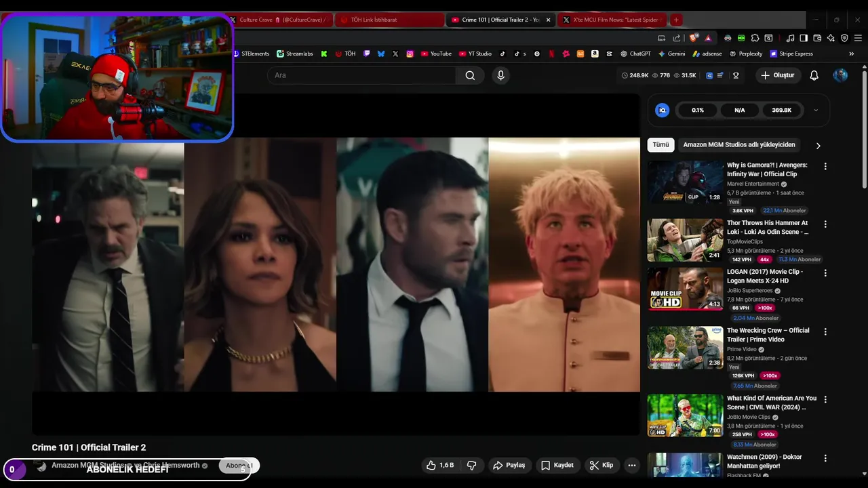Close the Crime 101 Official Trailer tab
The height and width of the screenshot is (488, 868).
[x=548, y=20]
